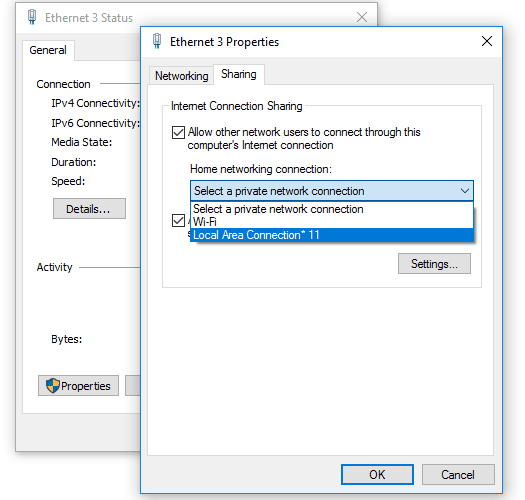
Task: Click the Ethernet 3 Properties title bar adapter icon
Action: (157, 41)
